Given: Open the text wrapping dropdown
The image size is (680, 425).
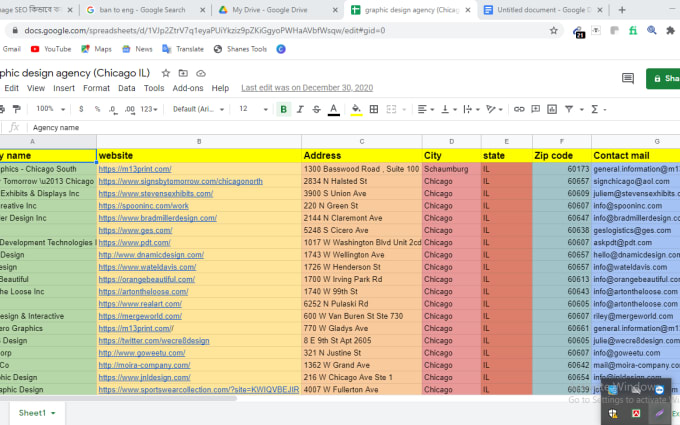Looking at the screenshot, I should pyautogui.click(x=471, y=109).
